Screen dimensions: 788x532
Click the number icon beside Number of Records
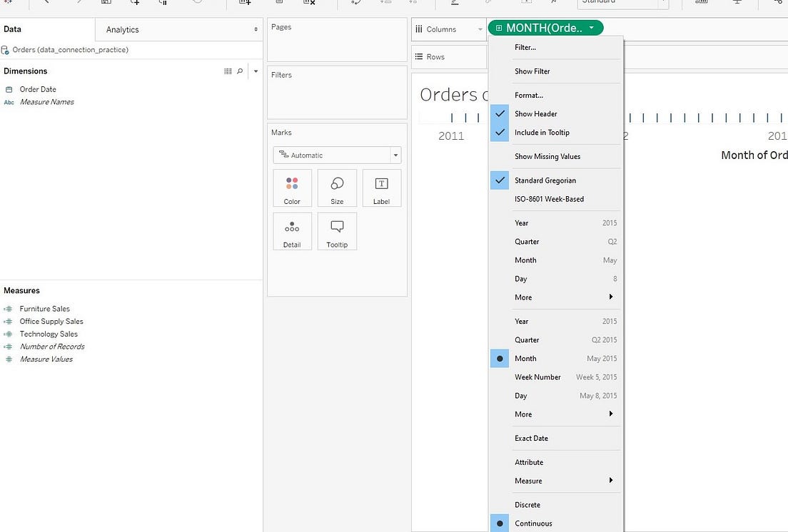(8, 347)
